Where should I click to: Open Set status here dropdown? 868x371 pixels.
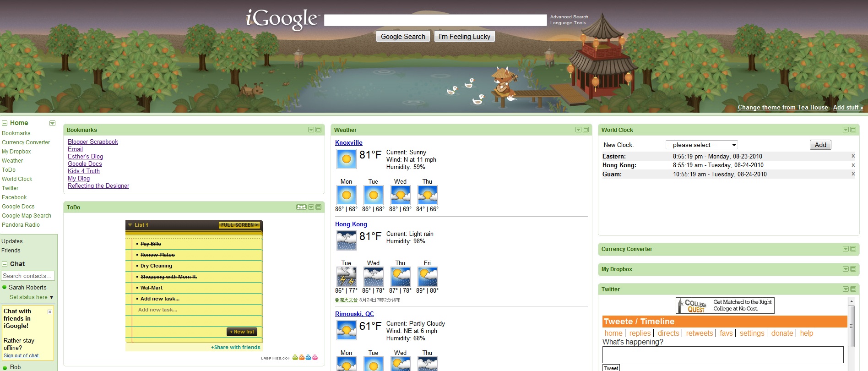[x=31, y=297]
